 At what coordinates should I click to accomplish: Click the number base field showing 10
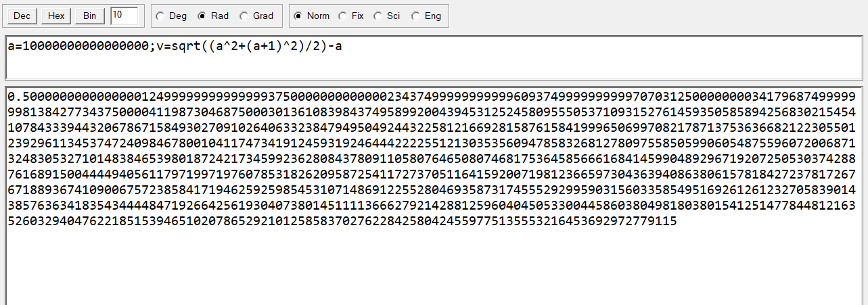pyautogui.click(x=124, y=16)
